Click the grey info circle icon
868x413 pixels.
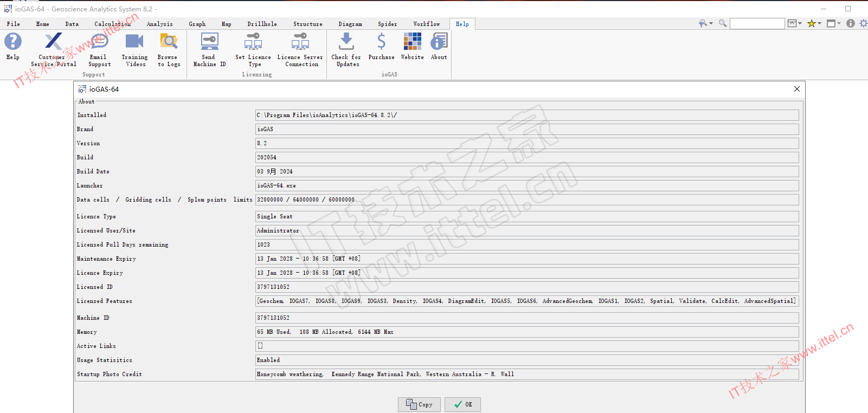click(851, 23)
